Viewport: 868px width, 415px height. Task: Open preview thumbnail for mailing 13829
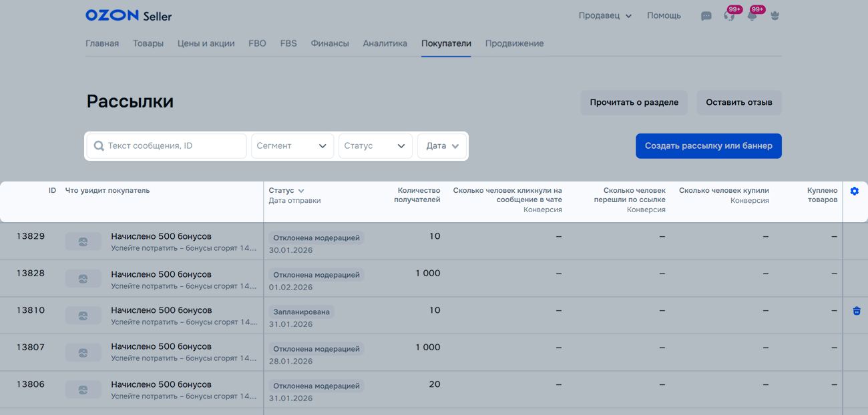click(83, 242)
